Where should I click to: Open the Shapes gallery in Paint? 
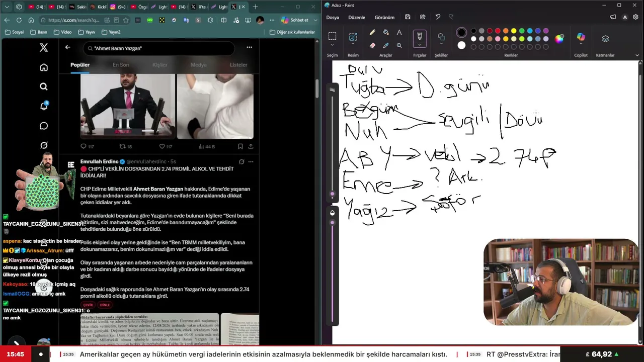point(441,37)
